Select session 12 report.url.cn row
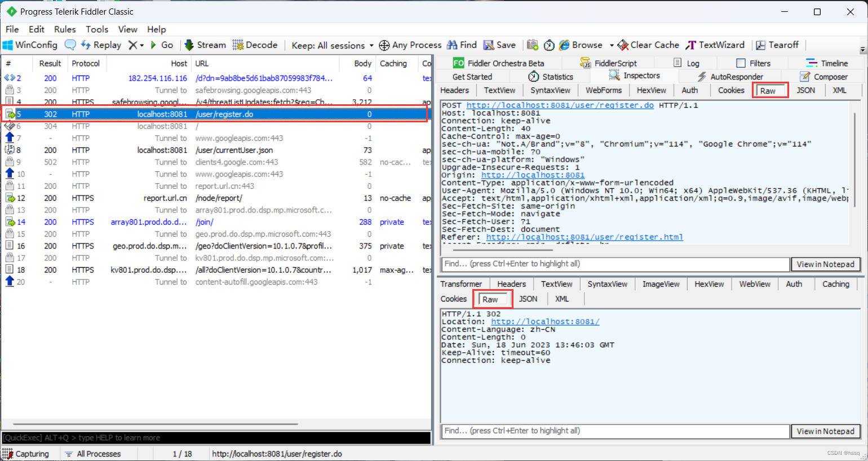868x461 pixels. 216,198
